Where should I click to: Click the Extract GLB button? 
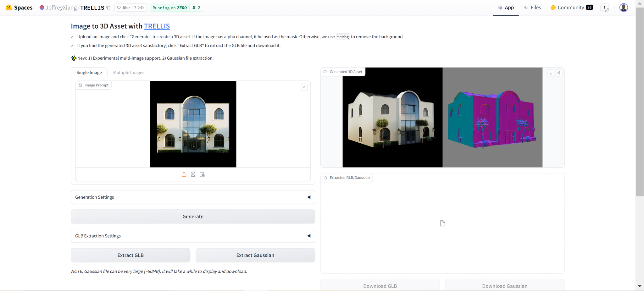click(x=130, y=255)
